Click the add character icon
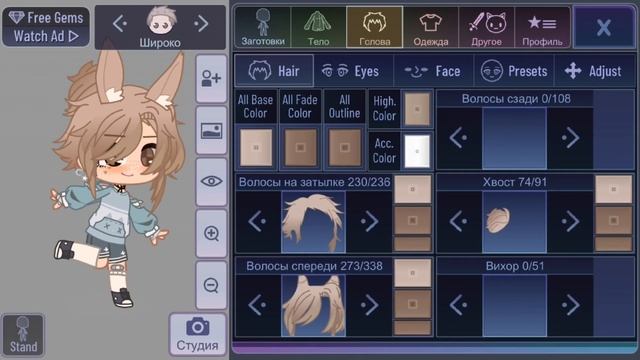This screenshot has height=360, width=640. click(x=211, y=78)
